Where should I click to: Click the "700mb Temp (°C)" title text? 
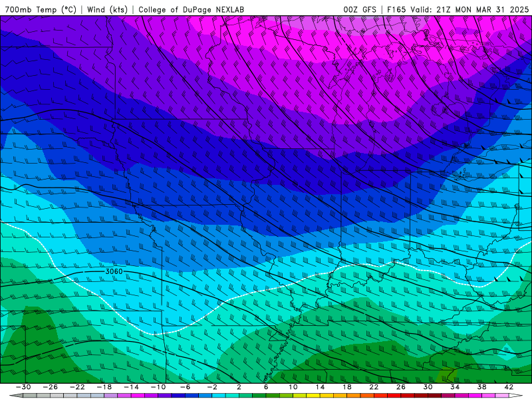click(x=41, y=9)
